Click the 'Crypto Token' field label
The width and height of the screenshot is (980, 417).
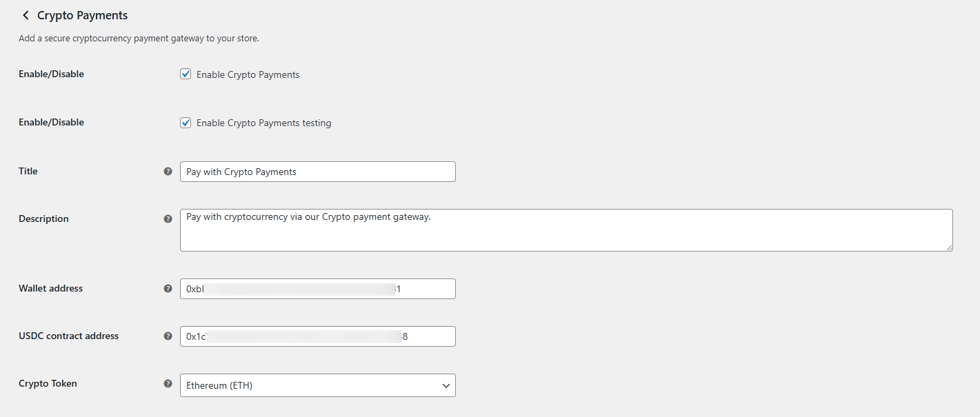[48, 383]
